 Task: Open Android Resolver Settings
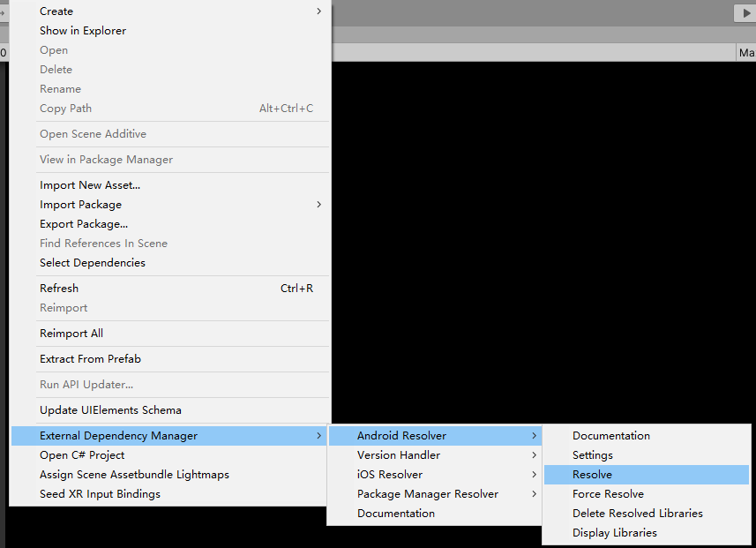point(591,454)
